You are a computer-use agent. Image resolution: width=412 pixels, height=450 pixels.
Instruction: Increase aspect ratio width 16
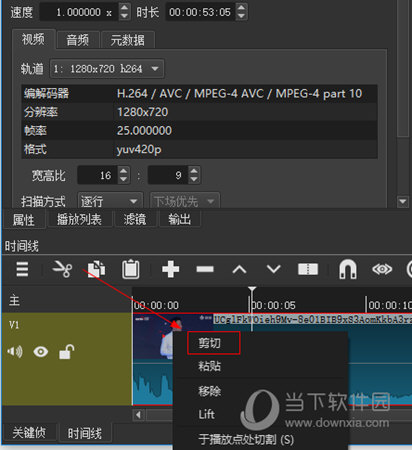pos(123,171)
